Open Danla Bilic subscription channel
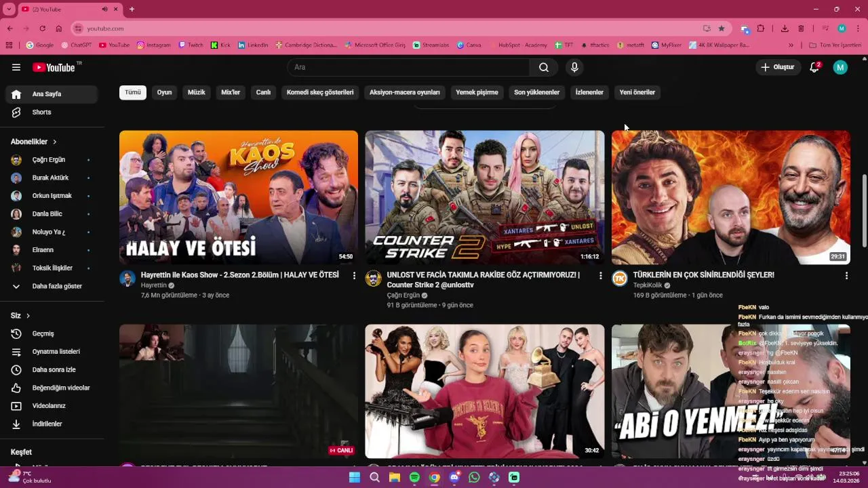The height and width of the screenshot is (488, 868). tap(52, 213)
